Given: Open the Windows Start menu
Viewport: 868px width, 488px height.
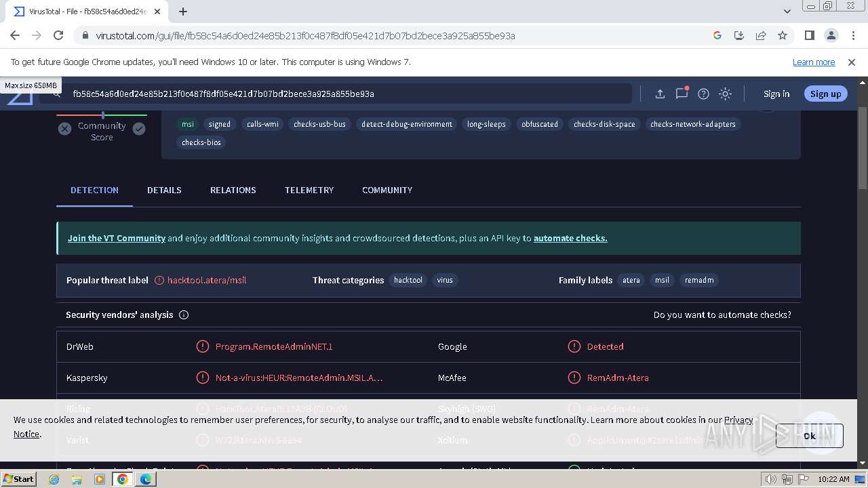Looking at the screenshot, I should (19, 479).
